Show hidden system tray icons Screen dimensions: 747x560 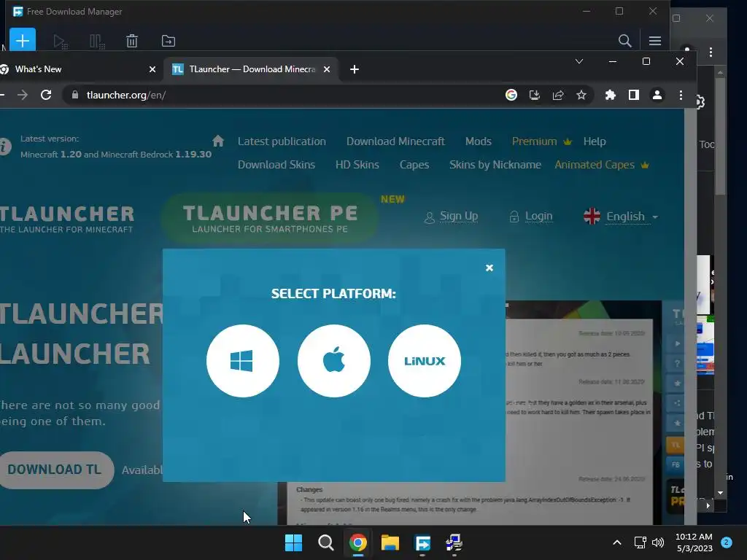(617, 542)
